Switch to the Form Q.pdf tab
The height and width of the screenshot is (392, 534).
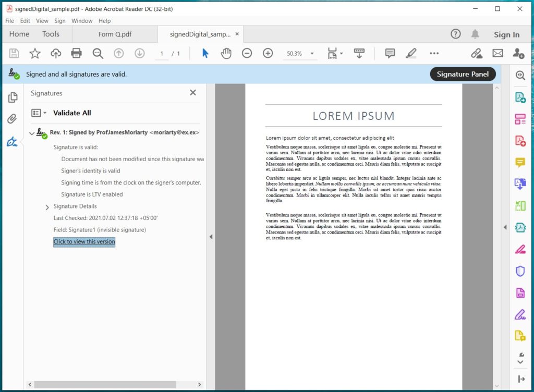[115, 34]
